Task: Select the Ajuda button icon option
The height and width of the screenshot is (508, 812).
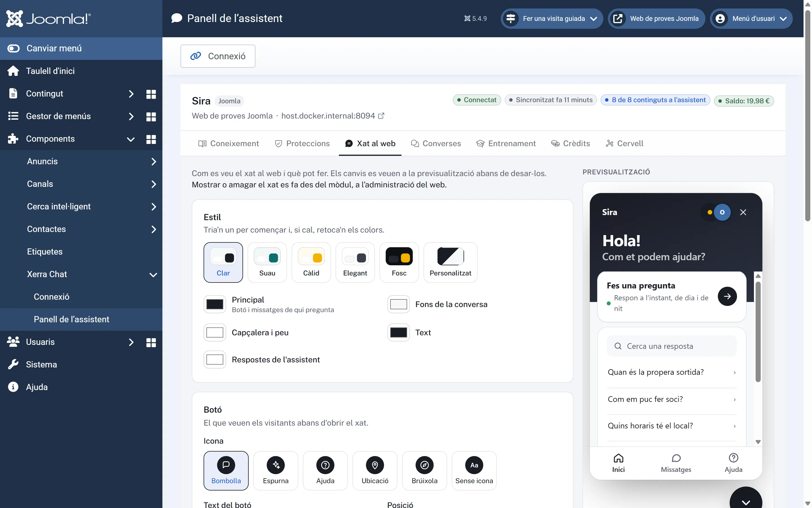Action: click(325, 470)
